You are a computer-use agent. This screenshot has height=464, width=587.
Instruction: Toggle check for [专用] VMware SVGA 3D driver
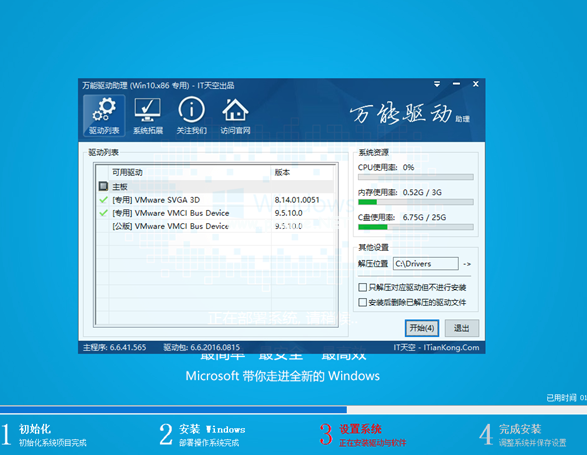pos(103,200)
